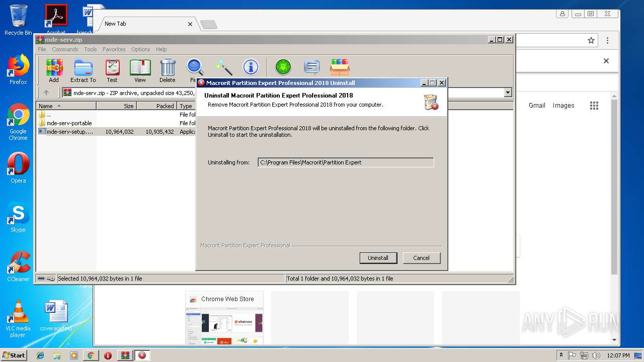Screen dimensions: 644x362
Task: Click the Uninstall button
Action: (x=378, y=258)
